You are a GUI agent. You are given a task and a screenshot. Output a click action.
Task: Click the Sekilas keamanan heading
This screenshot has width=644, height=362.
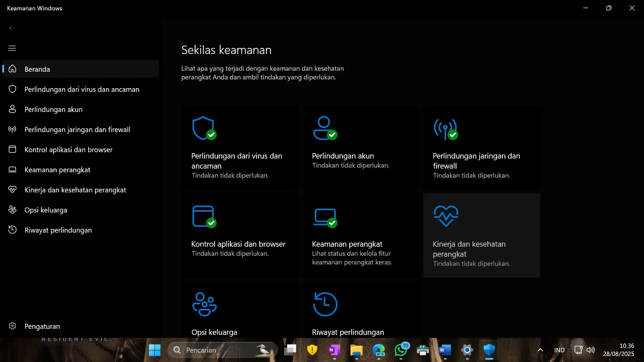pos(226,50)
